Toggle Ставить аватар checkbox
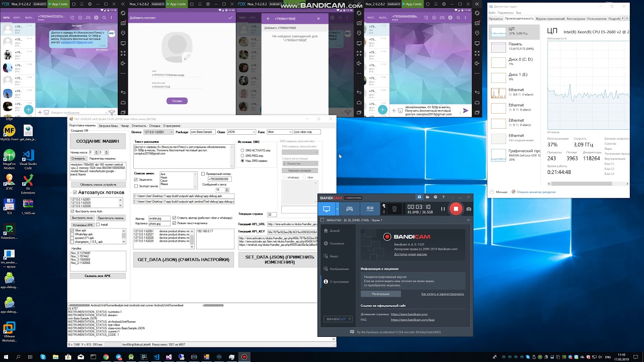Image resolution: width=644 pixels, height=362 pixels. tap(174, 218)
